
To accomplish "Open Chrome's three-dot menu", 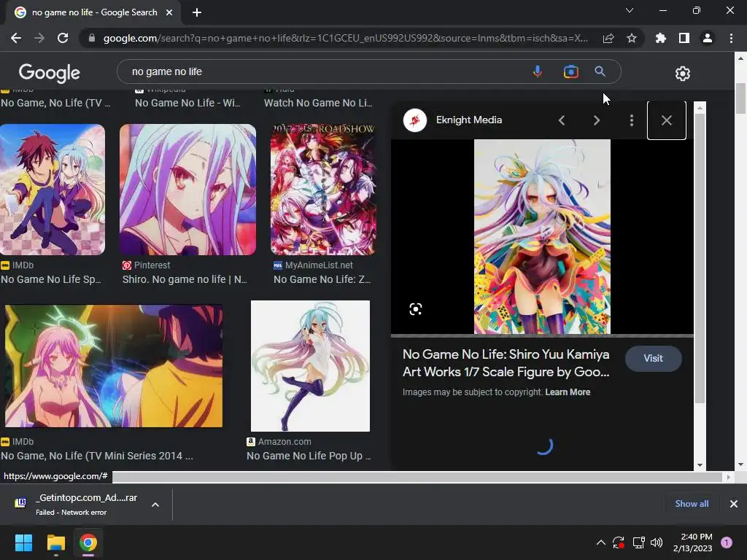I will click(x=731, y=38).
